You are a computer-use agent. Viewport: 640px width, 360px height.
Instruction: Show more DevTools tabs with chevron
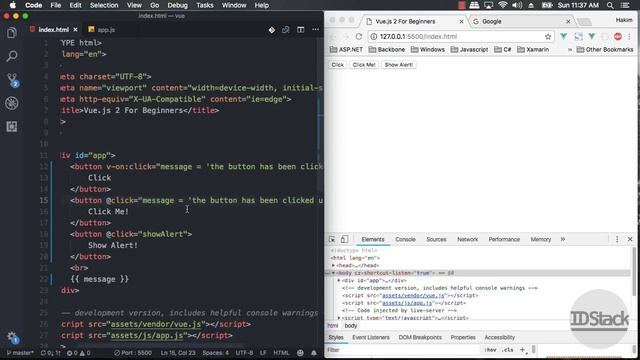click(x=563, y=240)
